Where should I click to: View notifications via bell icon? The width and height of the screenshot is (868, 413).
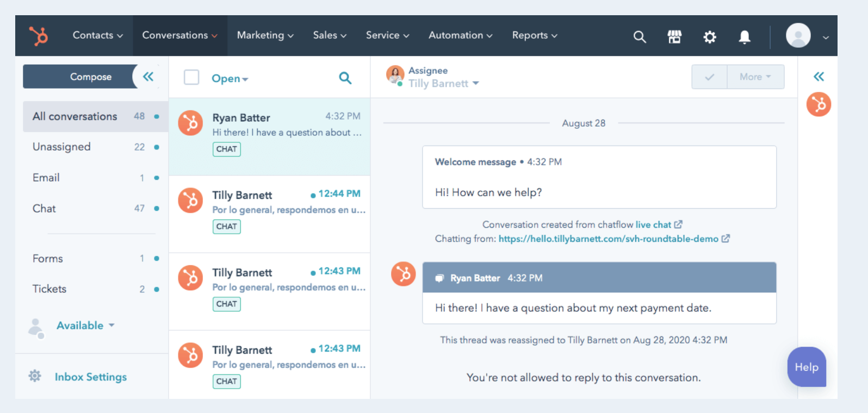tap(745, 36)
